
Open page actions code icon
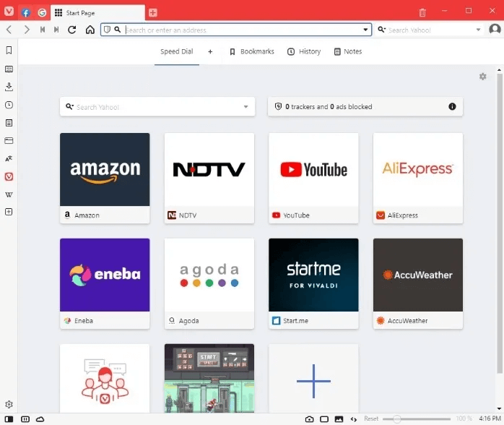point(354,419)
